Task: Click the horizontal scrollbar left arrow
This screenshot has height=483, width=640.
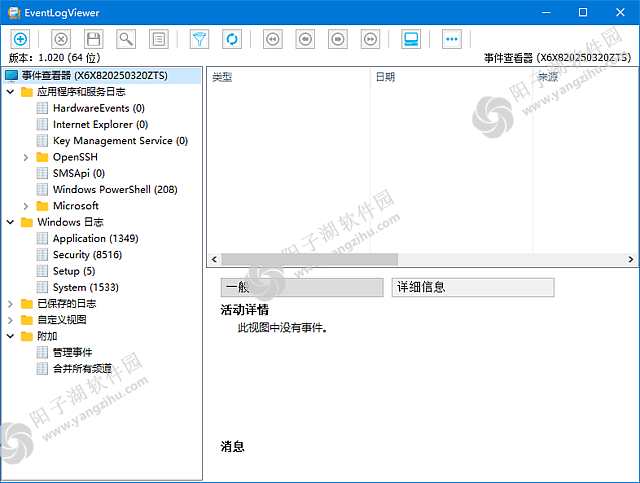Action: (x=214, y=259)
